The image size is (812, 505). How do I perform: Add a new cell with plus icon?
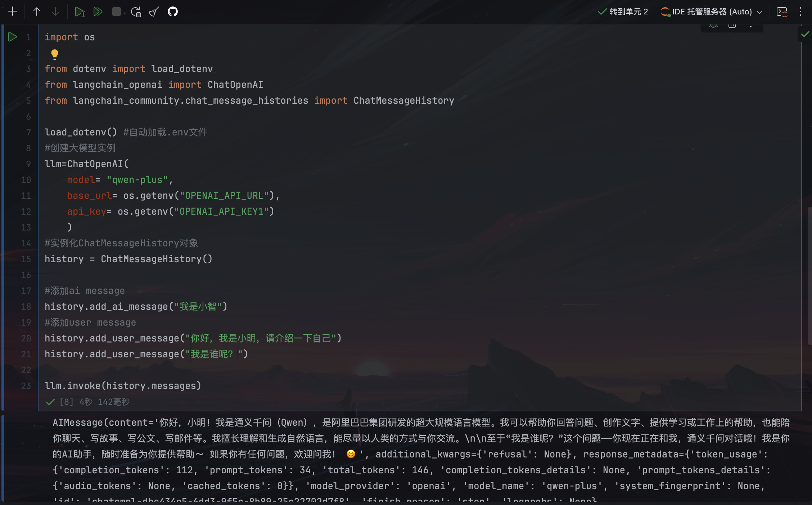(13, 12)
